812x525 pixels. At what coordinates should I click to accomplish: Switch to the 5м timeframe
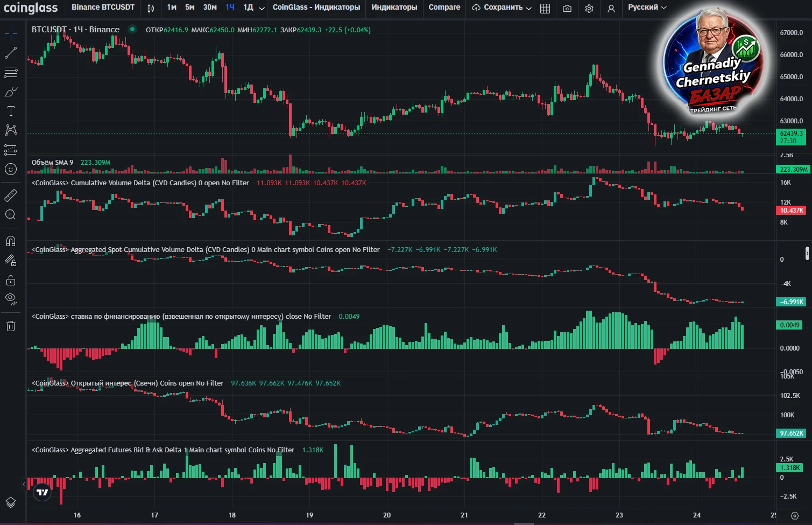tap(190, 8)
